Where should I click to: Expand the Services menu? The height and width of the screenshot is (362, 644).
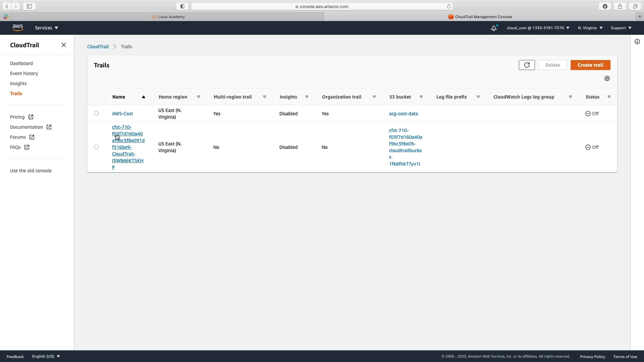(46, 28)
